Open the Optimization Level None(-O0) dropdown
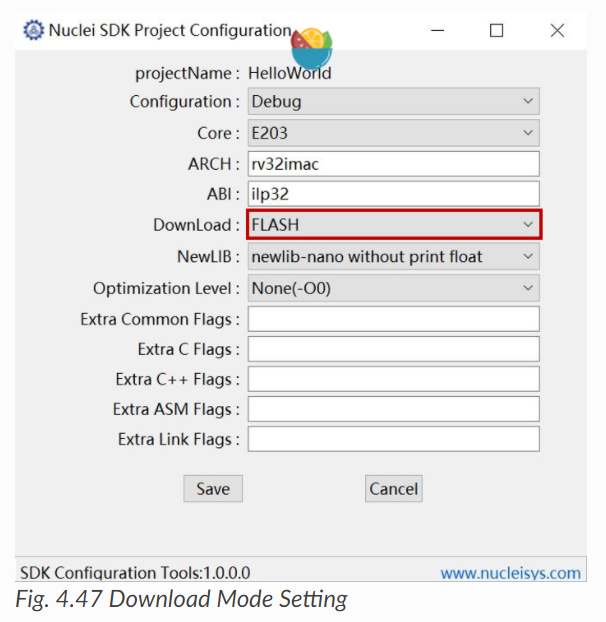This screenshot has height=622, width=606. click(x=393, y=288)
